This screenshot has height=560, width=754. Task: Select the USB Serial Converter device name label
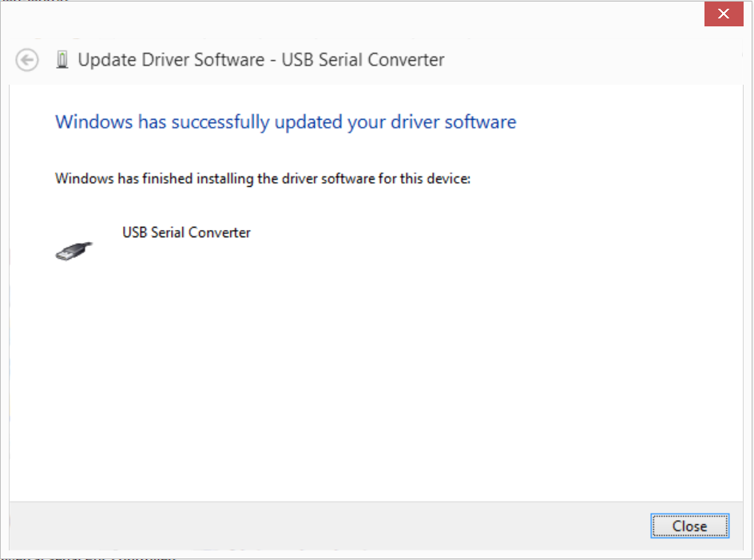coord(186,232)
